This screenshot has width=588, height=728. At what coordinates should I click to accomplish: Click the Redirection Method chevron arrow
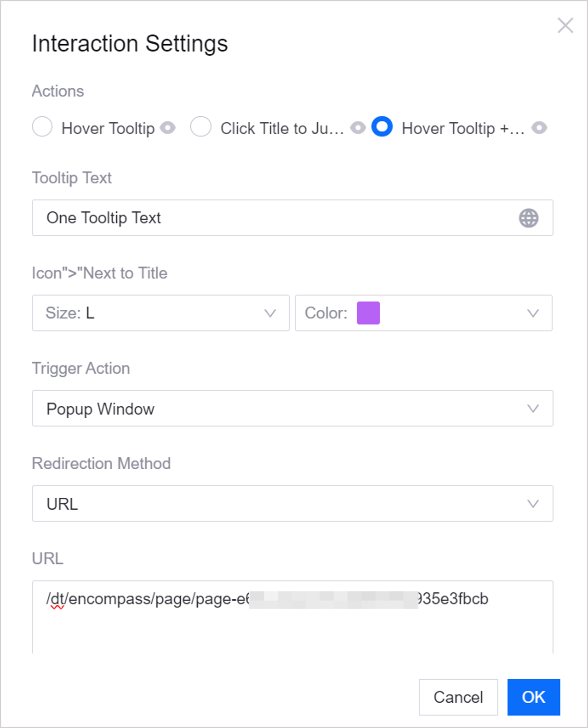click(x=533, y=504)
